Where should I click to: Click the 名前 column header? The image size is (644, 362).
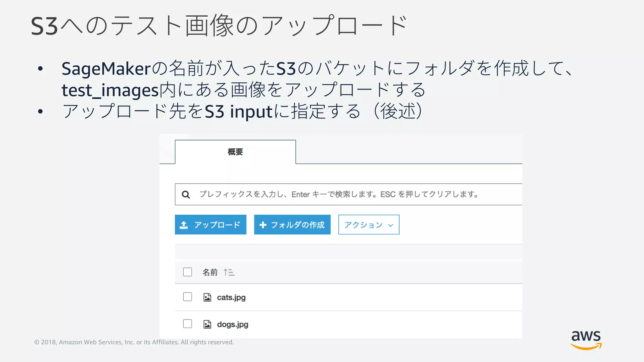click(210, 272)
